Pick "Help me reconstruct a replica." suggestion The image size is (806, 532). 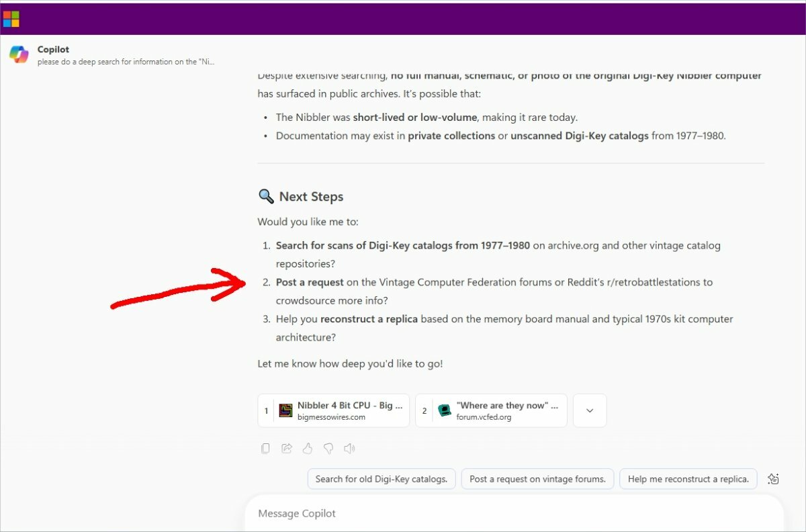click(688, 479)
